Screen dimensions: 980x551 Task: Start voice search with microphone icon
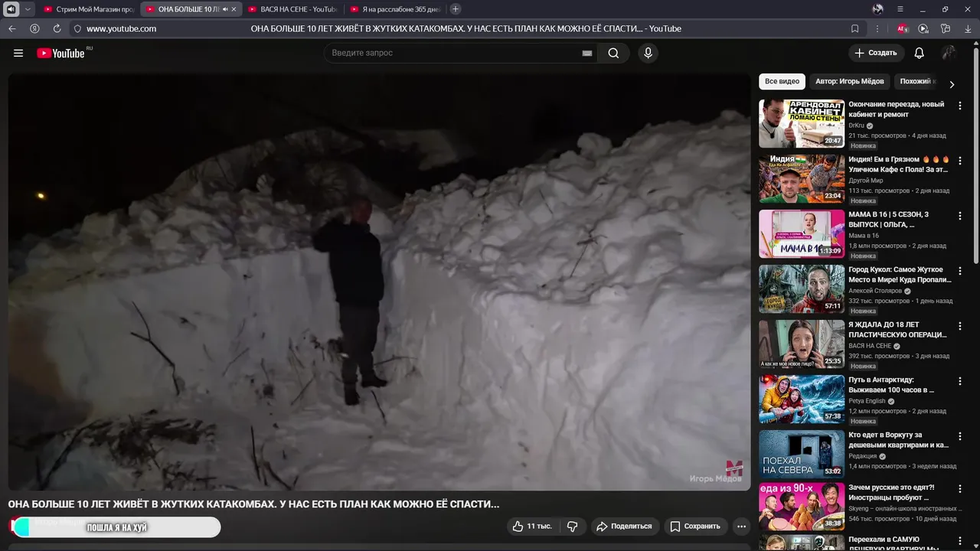(x=648, y=53)
